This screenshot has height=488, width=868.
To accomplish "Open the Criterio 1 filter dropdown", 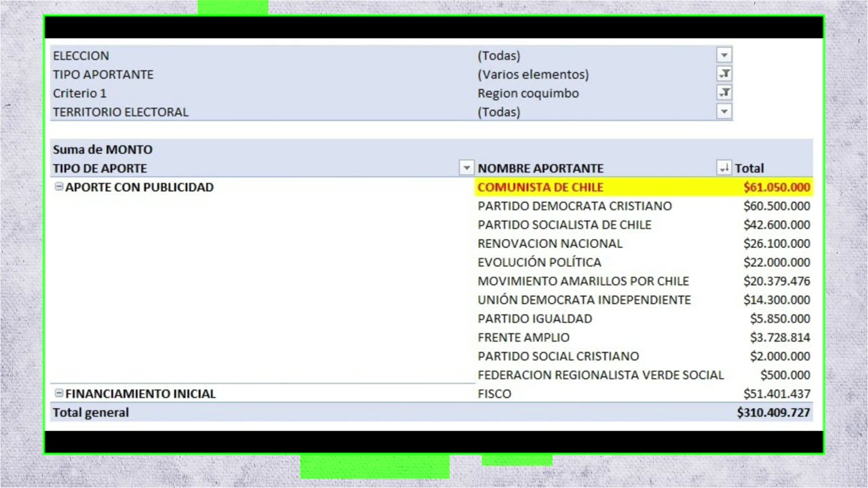I will pos(724,93).
